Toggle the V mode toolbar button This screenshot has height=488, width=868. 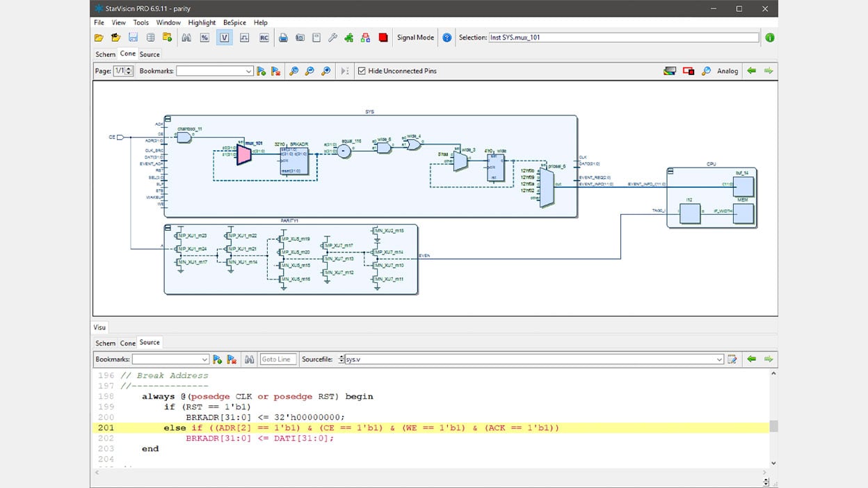click(224, 38)
